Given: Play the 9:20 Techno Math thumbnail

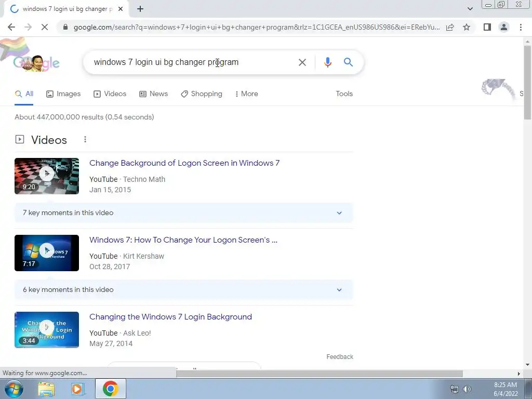Looking at the screenshot, I should (x=47, y=176).
